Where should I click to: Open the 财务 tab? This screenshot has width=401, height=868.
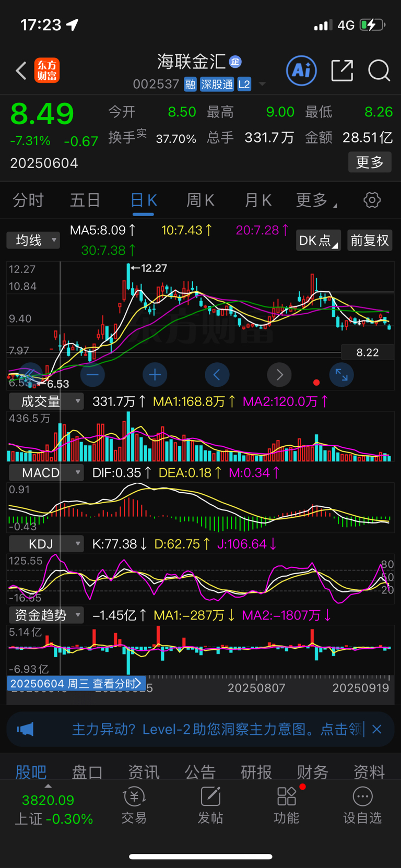tap(313, 771)
